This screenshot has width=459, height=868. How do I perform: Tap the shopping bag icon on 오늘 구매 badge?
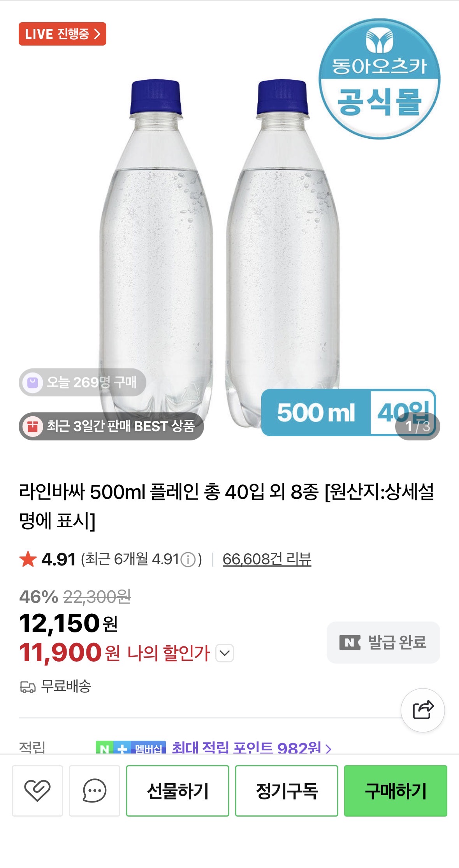pos(33,382)
